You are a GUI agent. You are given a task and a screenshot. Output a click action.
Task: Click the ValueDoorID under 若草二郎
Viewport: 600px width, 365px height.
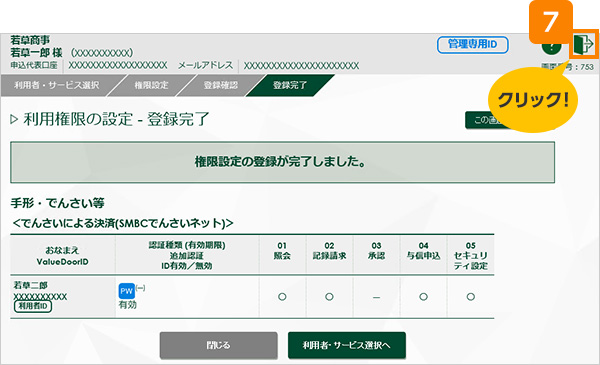[x=40, y=297]
